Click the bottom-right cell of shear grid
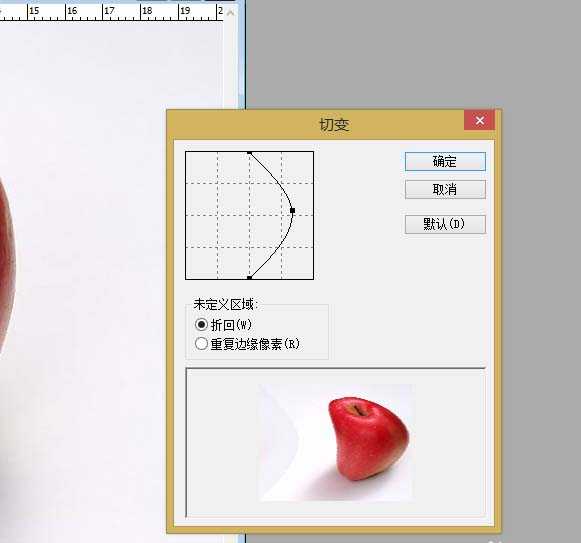Image resolution: width=581 pixels, height=543 pixels. click(298, 263)
